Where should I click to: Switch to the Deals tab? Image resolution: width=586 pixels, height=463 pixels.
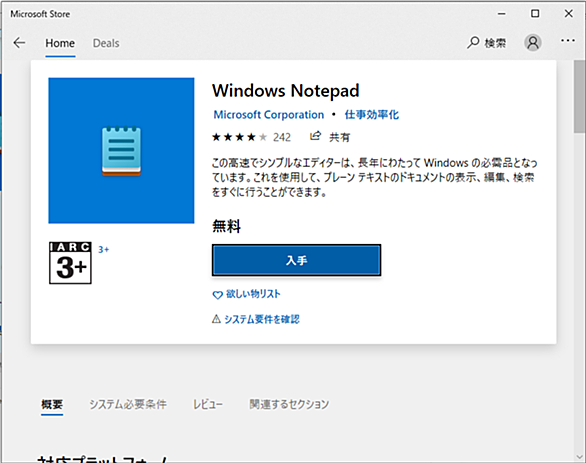pyautogui.click(x=106, y=43)
